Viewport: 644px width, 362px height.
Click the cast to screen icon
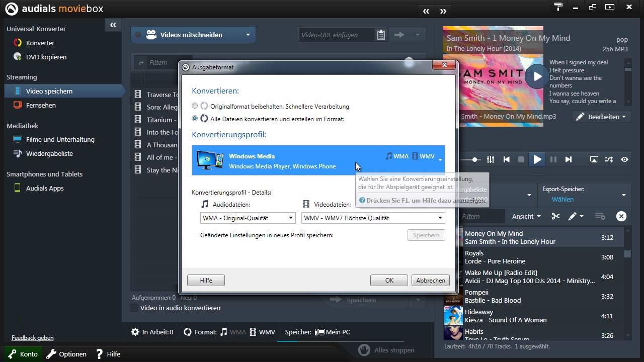pos(594,159)
